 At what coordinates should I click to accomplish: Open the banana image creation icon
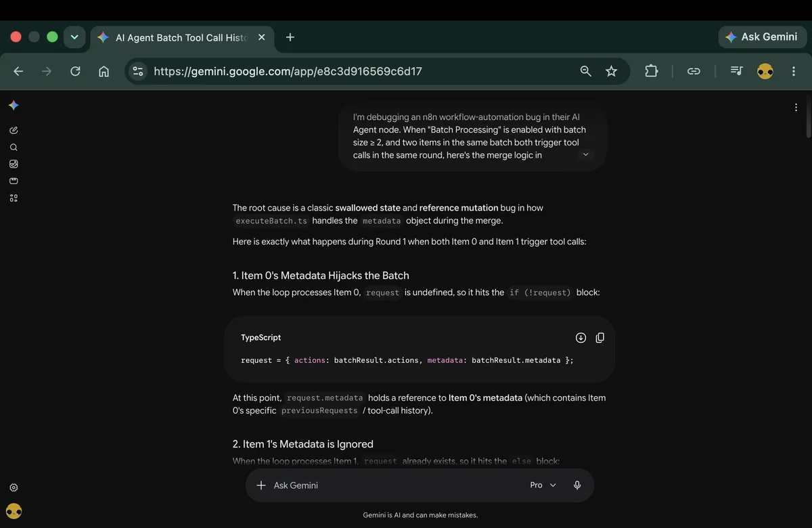(x=14, y=164)
